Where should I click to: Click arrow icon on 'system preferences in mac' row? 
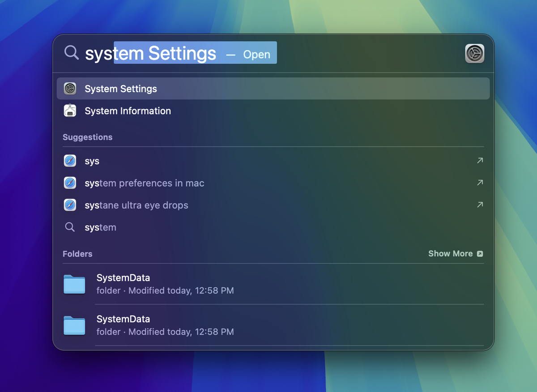click(480, 183)
